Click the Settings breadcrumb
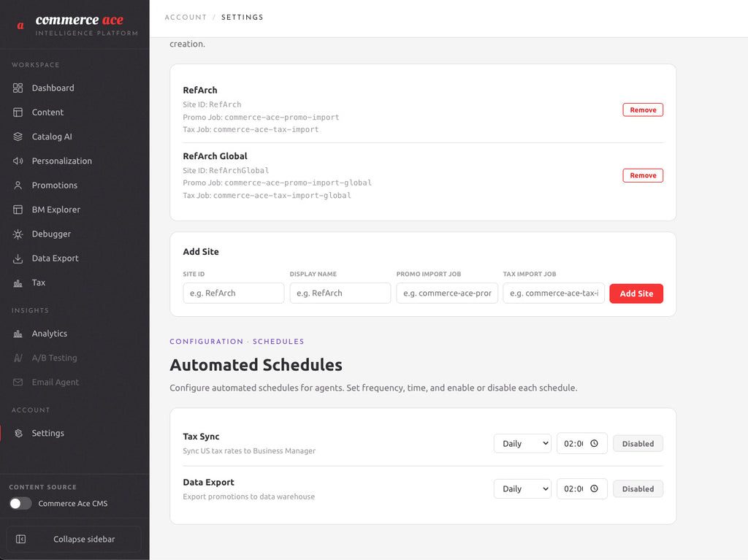The image size is (748, 560). 242,18
